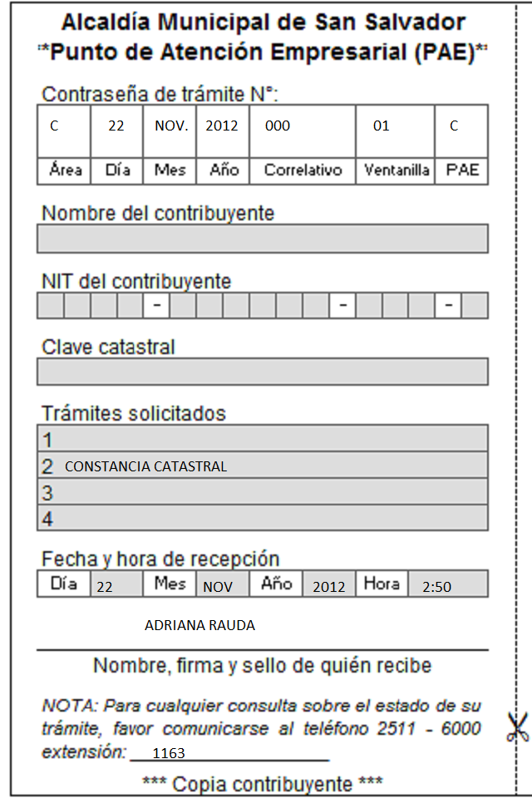Select Trámites solicitados row 3
This screenshot has height=808, width=532.
[263, 491]
